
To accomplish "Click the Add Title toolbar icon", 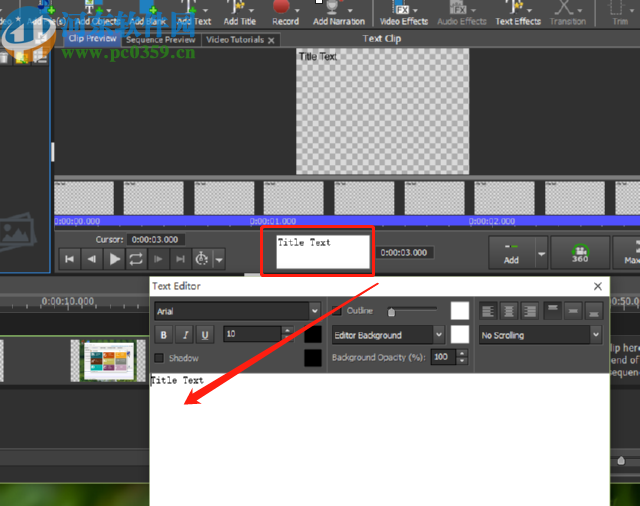I will pos(239,13).
